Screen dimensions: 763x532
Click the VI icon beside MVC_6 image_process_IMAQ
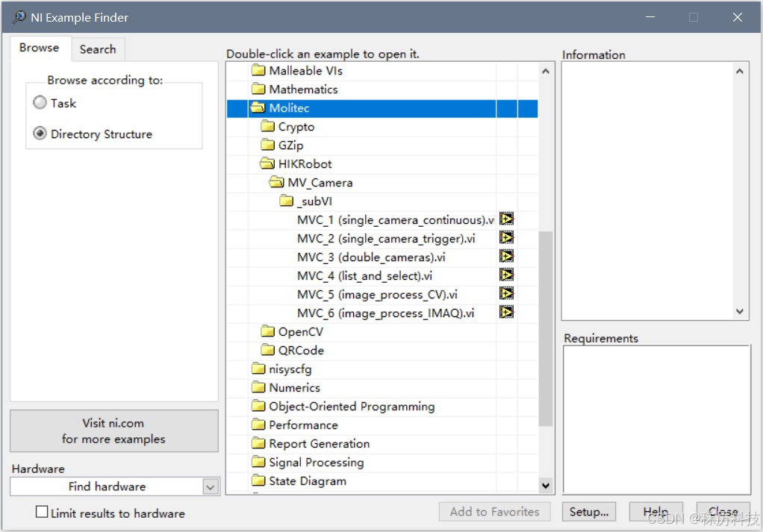[x=507, y=312]
